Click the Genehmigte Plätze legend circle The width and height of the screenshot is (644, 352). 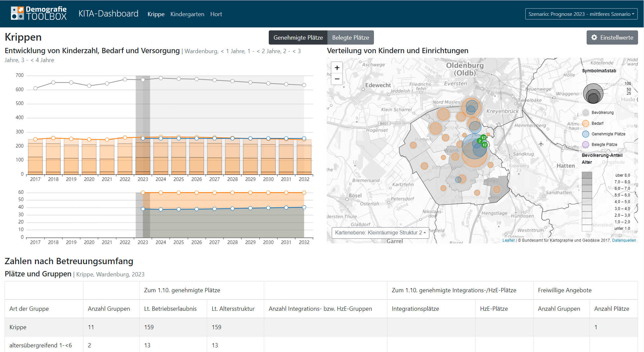point(586,134)
